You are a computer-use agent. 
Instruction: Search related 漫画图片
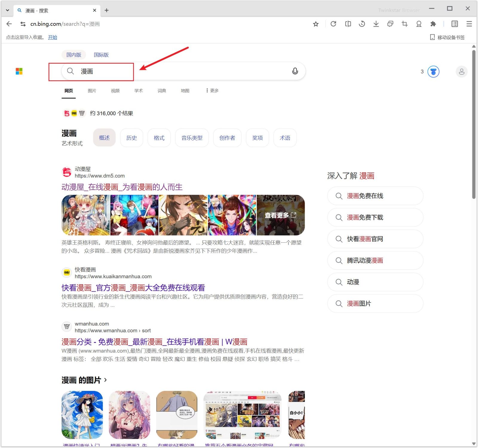pyautogui.click(x=375, y=303)
